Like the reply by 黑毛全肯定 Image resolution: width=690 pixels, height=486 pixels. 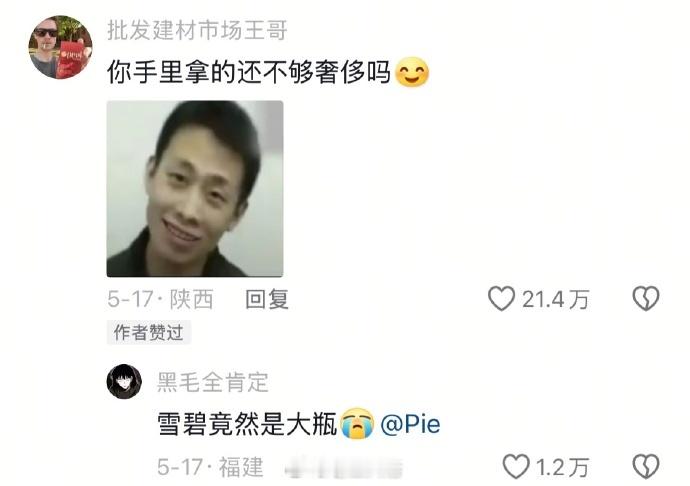click(516, 467)
